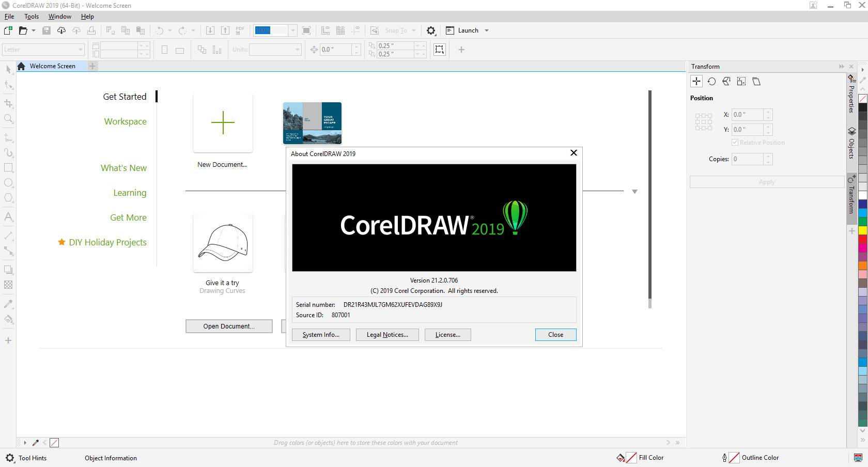Click the relative position anchor grid

(x=703, y=122)
